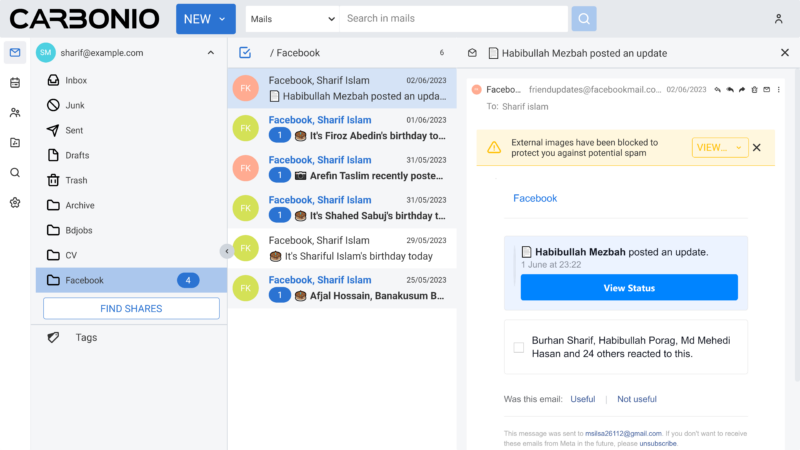The width and height of the screenshot is (800, 450).
Task: Click the Search in mails field
Action: tap(454, 19)
